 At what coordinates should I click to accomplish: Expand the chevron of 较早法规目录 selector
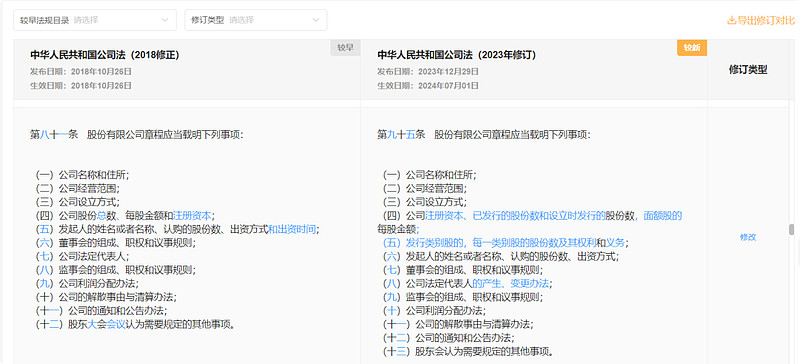(x=165, y=20)
